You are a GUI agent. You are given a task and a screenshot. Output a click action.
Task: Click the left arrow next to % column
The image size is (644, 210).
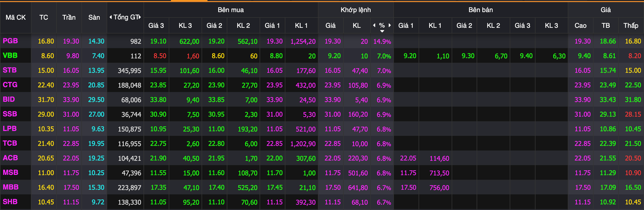(x=374, y=25)
